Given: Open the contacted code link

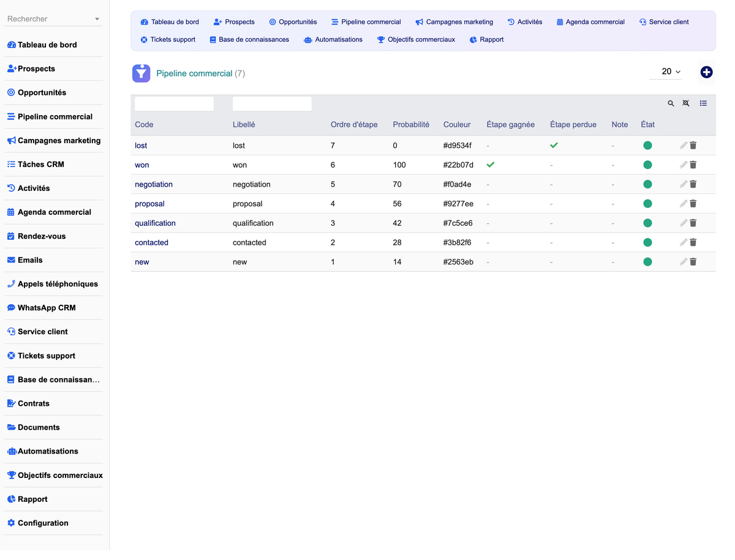Looking at the screenshot, I should (x=151, y=242).
